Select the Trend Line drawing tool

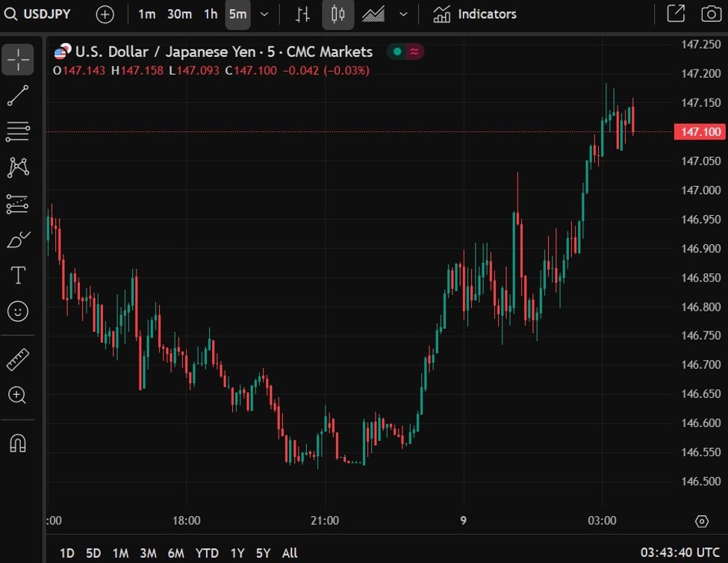pyautogui.click(x=18, y=96)
